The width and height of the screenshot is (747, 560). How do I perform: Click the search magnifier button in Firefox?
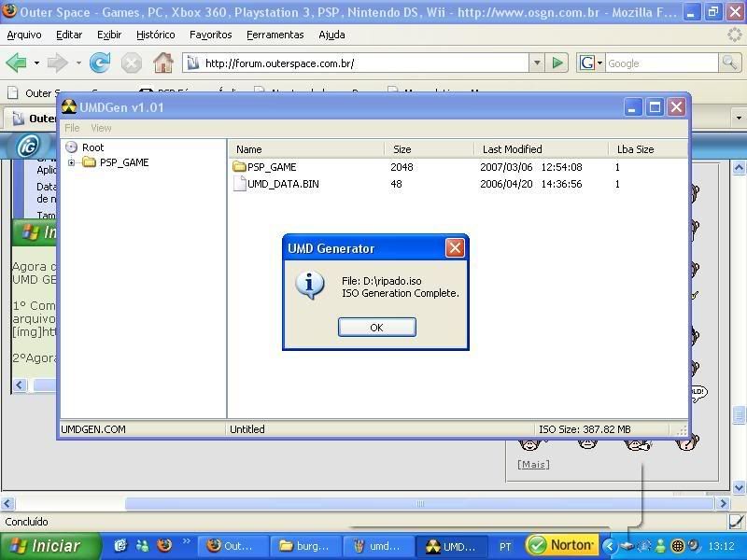[729, 63]
